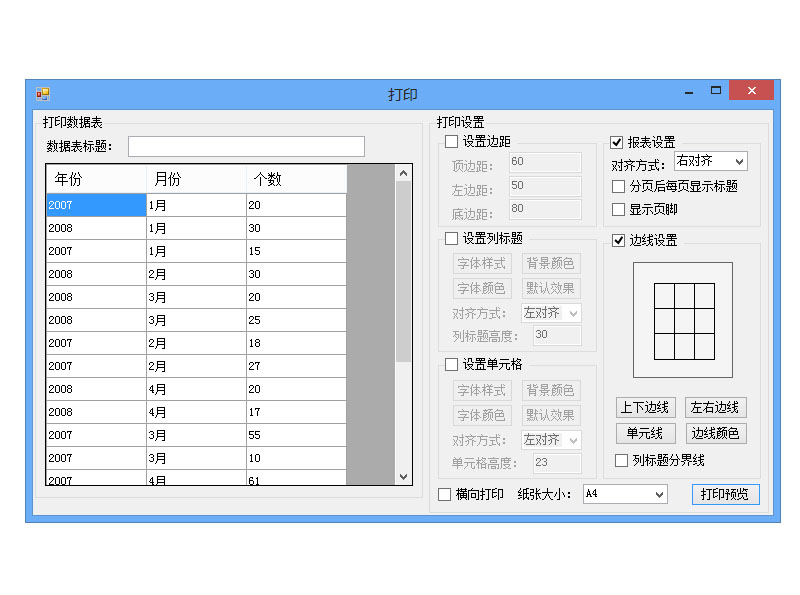
Task: Enable the 设置列标题 checkbox
Action: pos(452,238)
